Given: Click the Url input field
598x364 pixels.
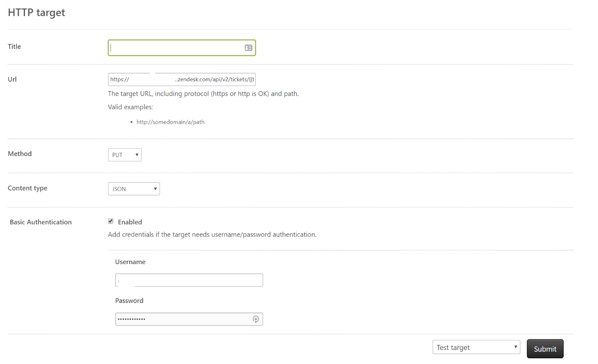Looking at the screenshot, I should point(181,79).
